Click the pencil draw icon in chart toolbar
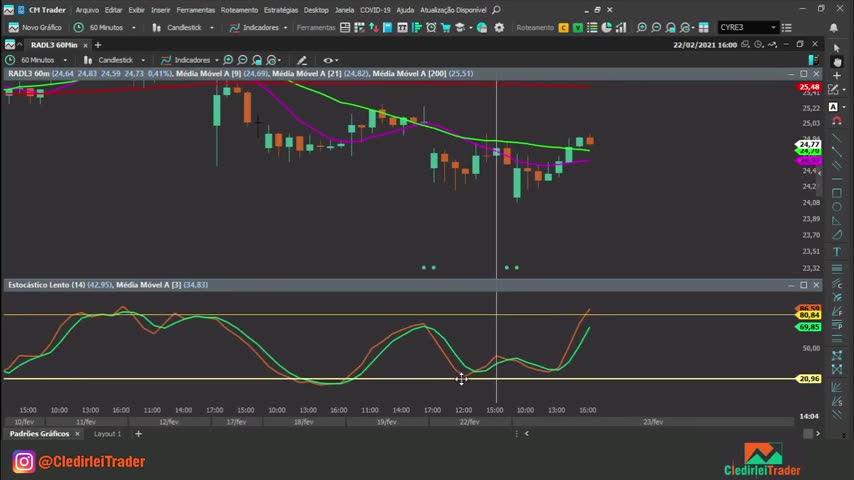854x480 pixels. (x=302, y=60)
